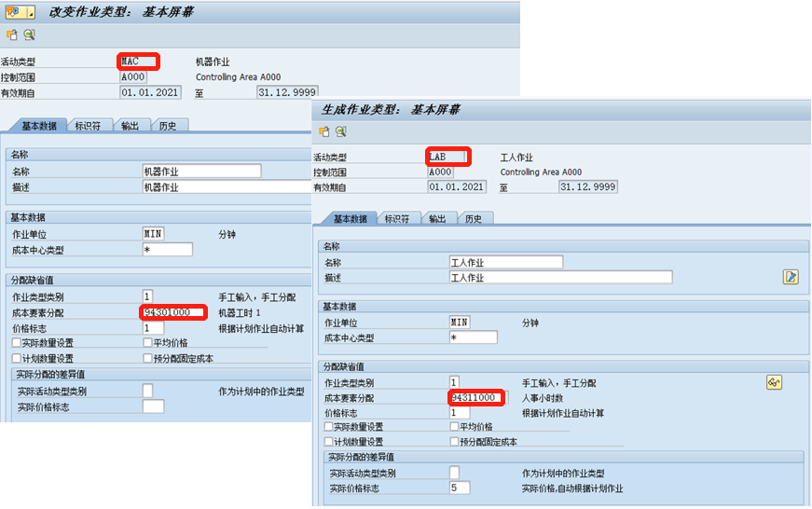Click the glasses display icon in 分配缺省值 section

774,382
